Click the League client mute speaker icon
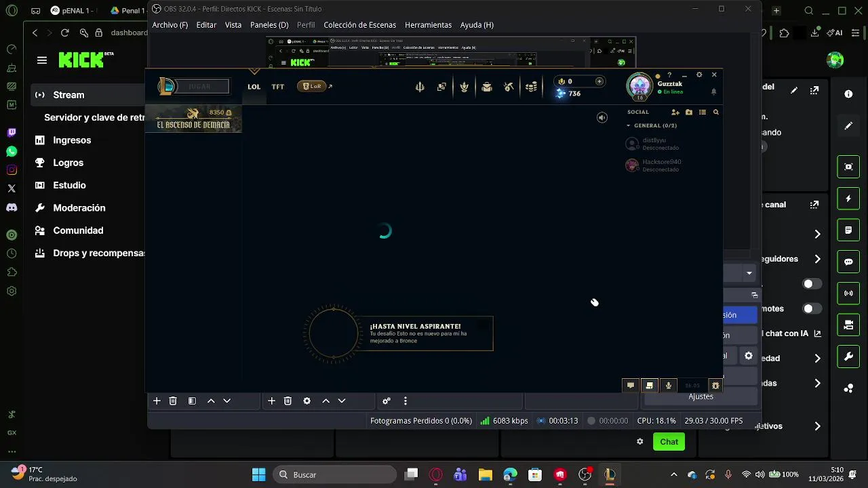 (x=601, y=118)
